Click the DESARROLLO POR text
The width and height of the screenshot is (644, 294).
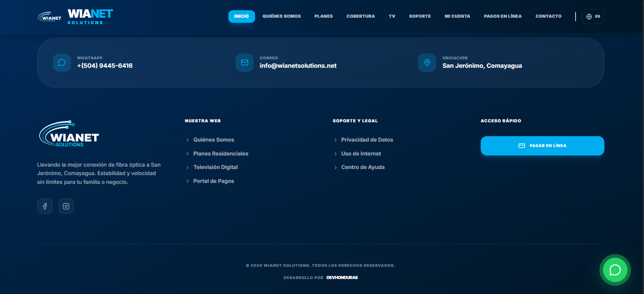click(x=303, y=278)
